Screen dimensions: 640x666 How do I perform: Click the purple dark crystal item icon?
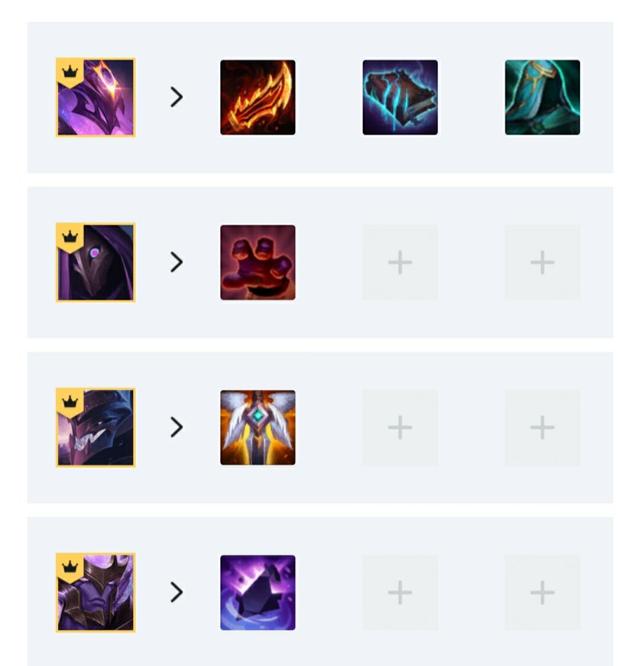258,593
